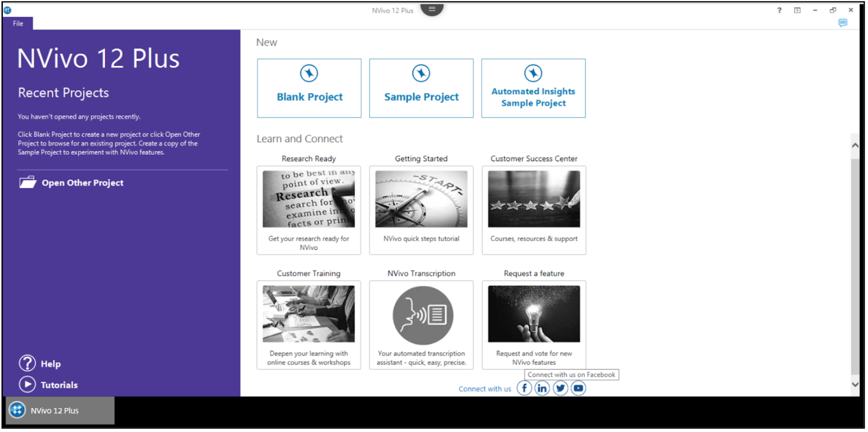Create a new Blank Project
Screen dimensions: 868x432
(309, 88)
